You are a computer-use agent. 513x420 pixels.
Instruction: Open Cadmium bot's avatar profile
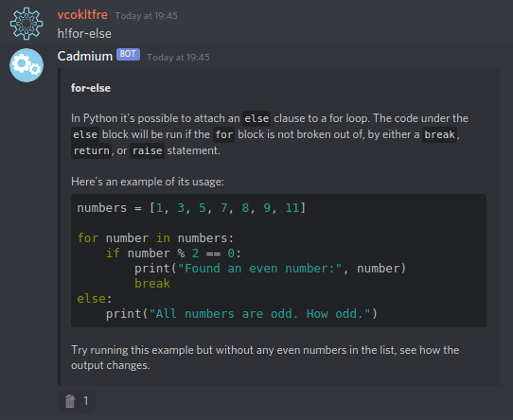coord(27,65)
